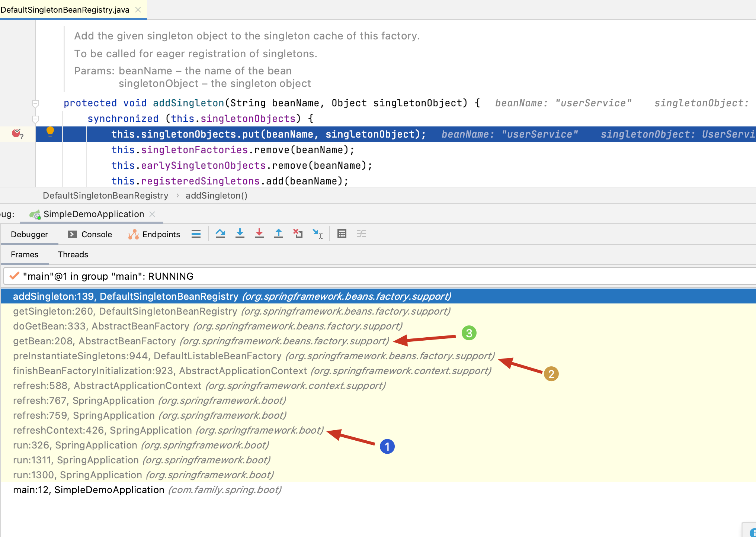
Task: Select the Frames tab
Action: pos(25,254)
